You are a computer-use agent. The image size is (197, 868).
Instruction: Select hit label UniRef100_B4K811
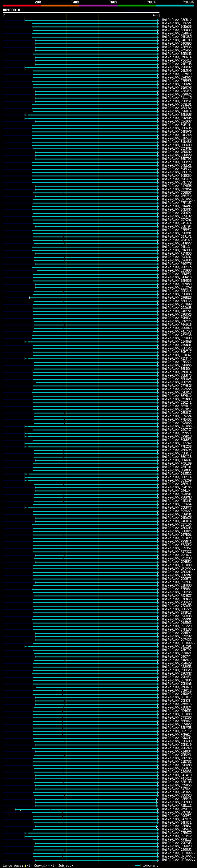pos(176,822)
